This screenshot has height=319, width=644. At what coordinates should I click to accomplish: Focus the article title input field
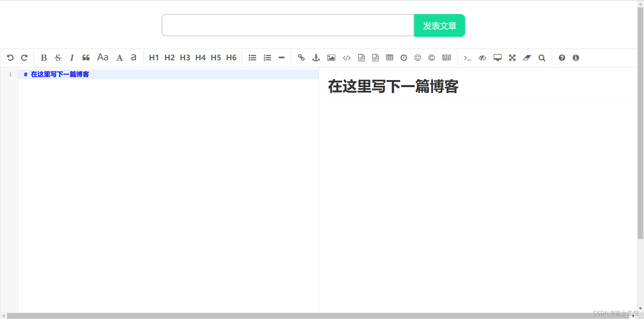288,25
